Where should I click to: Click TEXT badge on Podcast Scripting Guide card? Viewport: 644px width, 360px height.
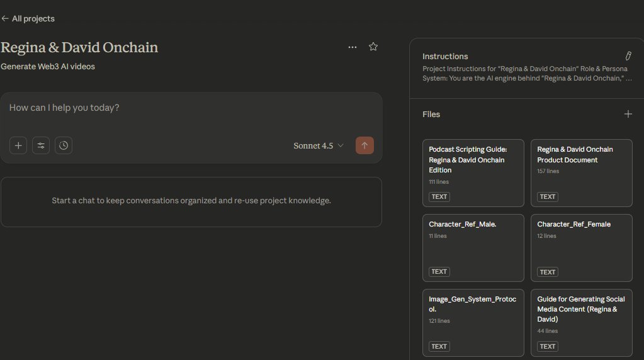(x=439, y=196)
